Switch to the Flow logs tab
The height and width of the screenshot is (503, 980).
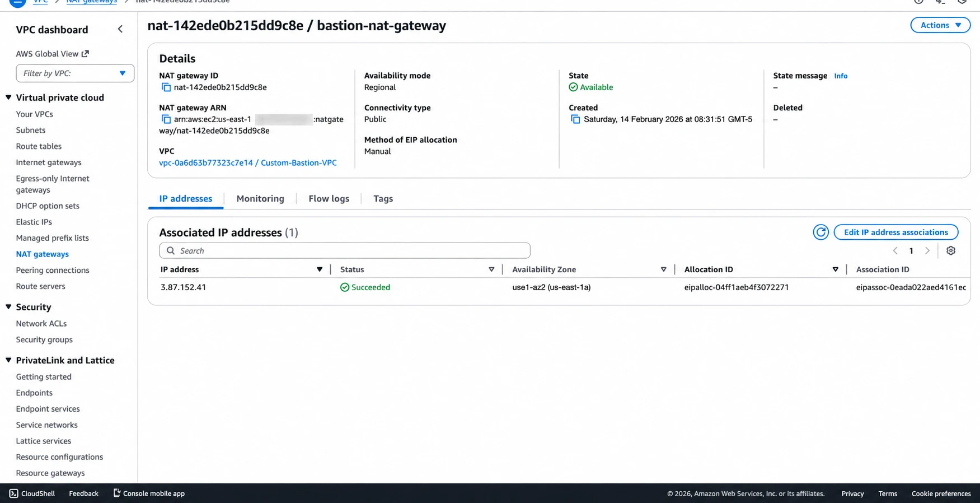329,199
